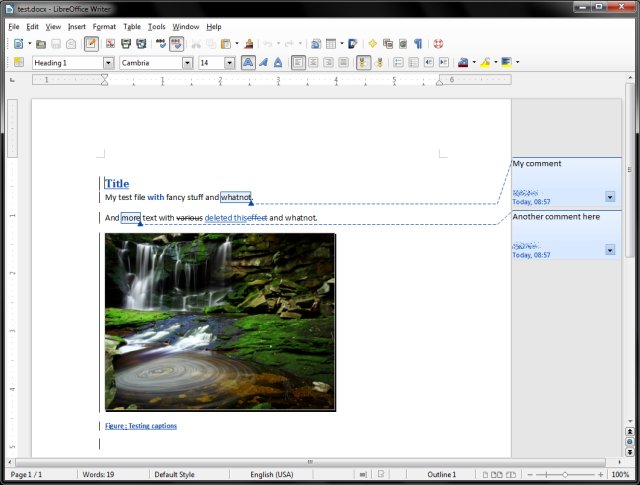Click the Paste clipboard icon
The height and width of the screenshot is (485, 640).
point(226,44)
